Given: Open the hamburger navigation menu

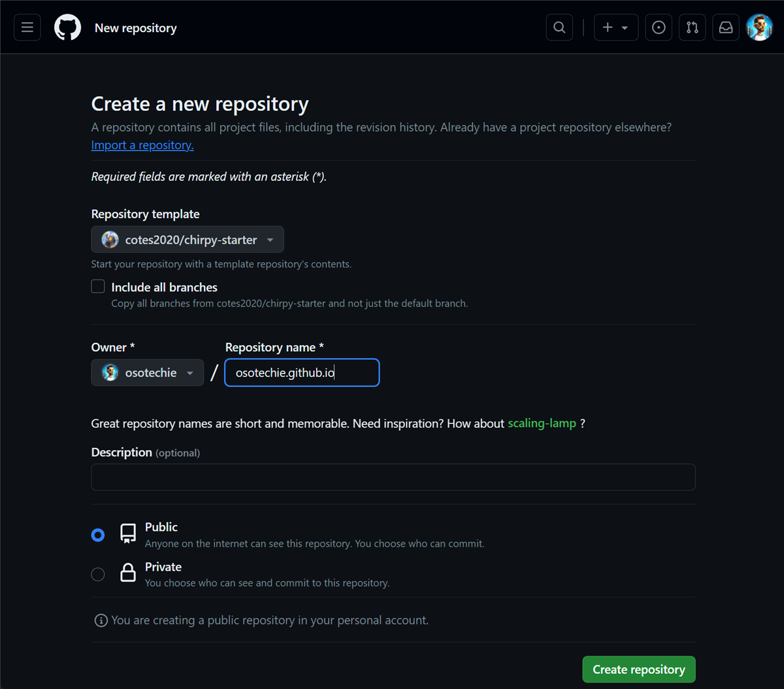Looking at the screenshot, I should pos(27,27).
